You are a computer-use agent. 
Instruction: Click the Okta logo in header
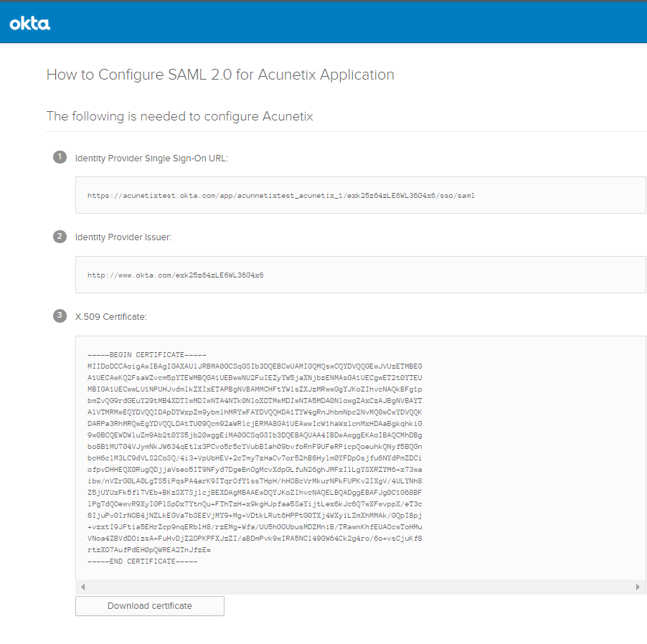point(29,24)
